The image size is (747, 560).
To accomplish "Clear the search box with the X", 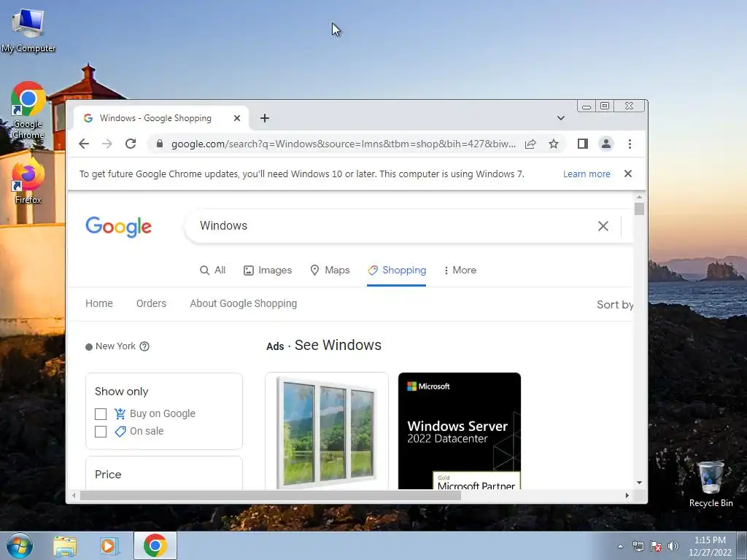I will click(603, 226).
